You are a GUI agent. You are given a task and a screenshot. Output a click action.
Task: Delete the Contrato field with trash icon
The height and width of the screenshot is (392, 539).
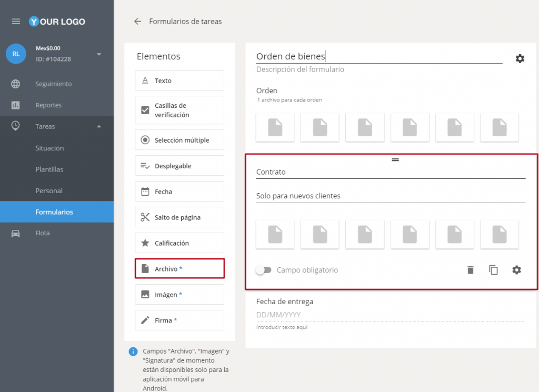click(470, 270)
